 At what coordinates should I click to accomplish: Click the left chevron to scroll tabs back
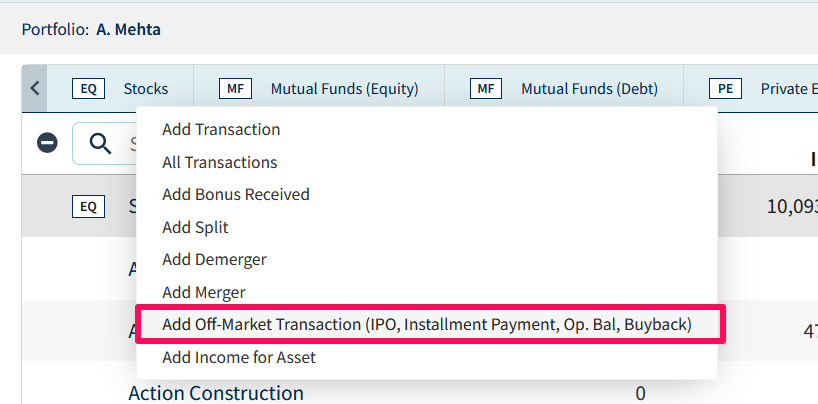(x=34, y=89)
